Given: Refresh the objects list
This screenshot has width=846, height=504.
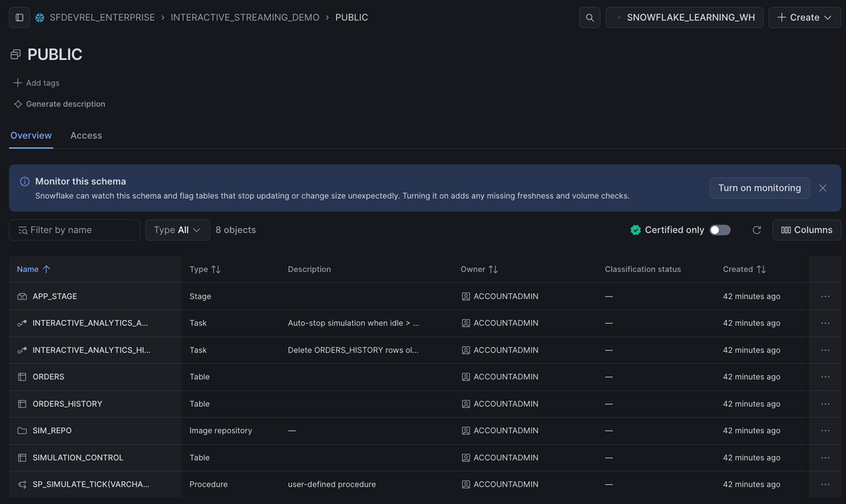Looking at the screenshot, I should [x=756, y=230].
